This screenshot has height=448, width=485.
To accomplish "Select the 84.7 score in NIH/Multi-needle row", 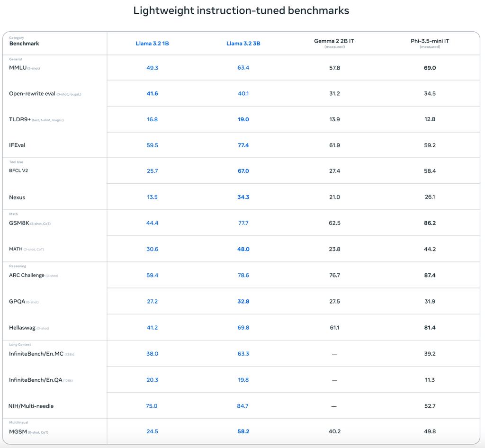I will (243, 406).
